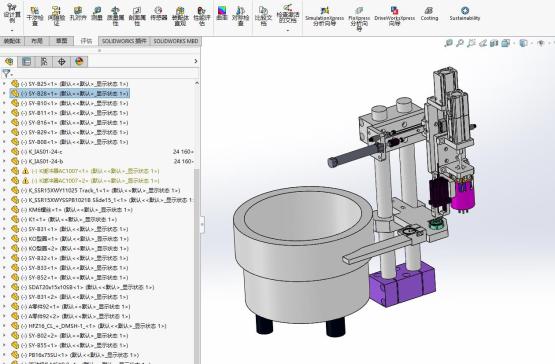Launch FloXpress analysis wizard
Image resolution: width=555 pixels, height=364 pixels.
[359, 18]
